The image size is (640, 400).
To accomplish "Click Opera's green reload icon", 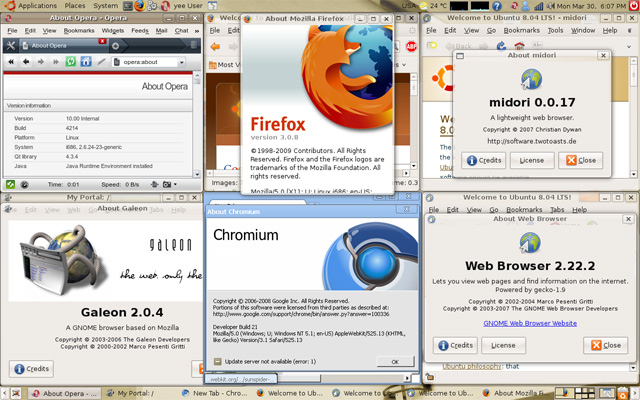I will (71, 62).
